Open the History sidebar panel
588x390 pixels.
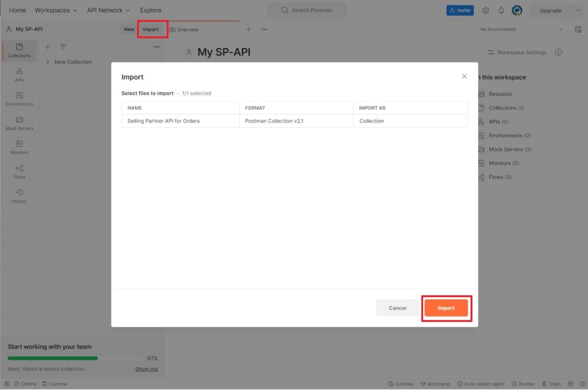pos(19,196)
